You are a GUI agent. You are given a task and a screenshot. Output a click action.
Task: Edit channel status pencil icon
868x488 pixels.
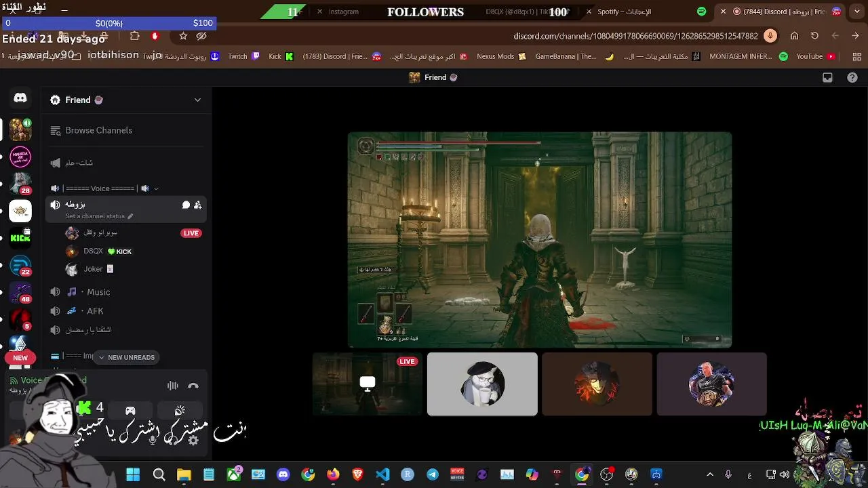[130, 216]
